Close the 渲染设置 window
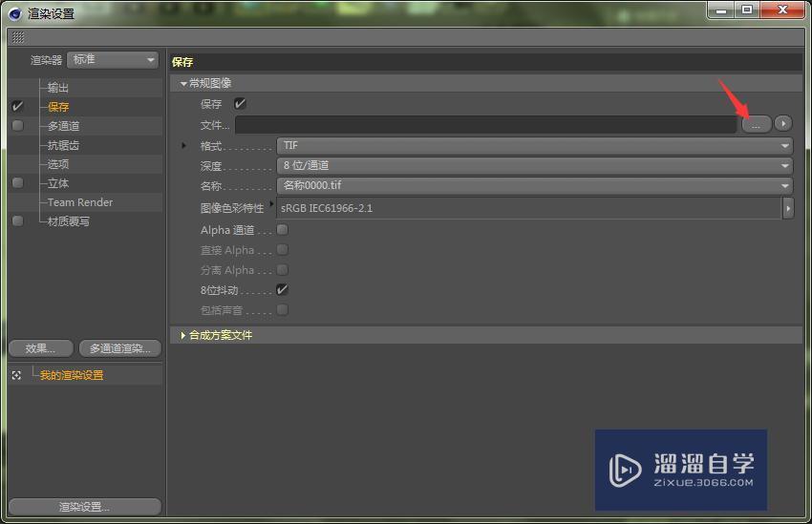Viewport: 812px width, 524px height. pyautogui.click(x=782, y=10)
